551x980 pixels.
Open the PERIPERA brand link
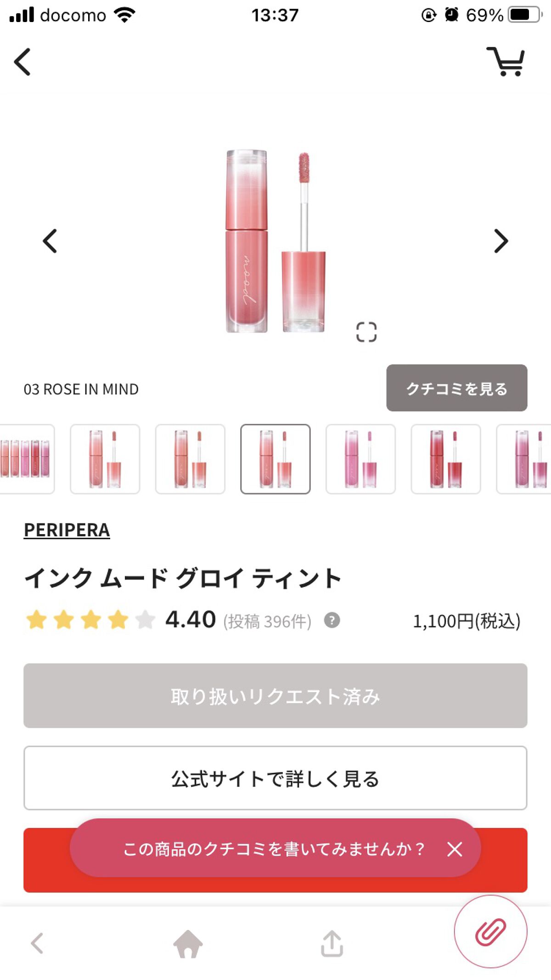click(x=67, y=530)
